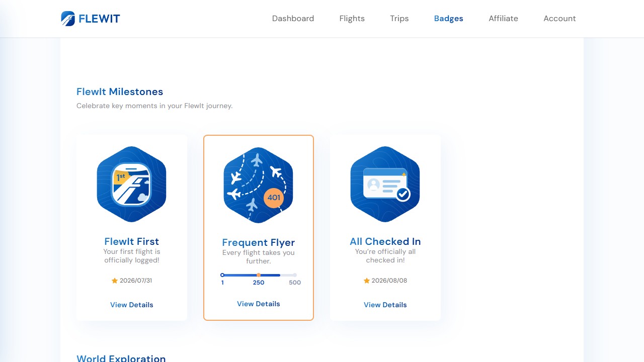Screen dimensions: 644x362
Task: Open the Dashboard nav item
Action: [293, 19]
